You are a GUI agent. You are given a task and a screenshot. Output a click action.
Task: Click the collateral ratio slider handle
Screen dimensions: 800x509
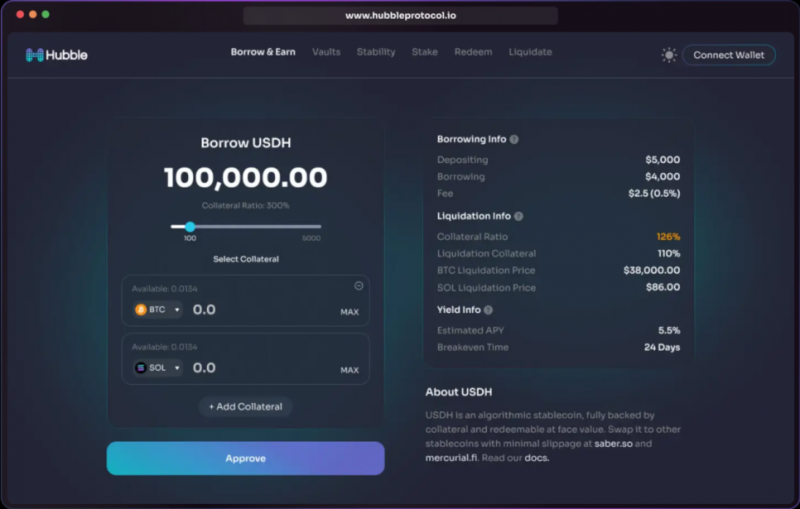pyautogui.click(x=190, y=227)
